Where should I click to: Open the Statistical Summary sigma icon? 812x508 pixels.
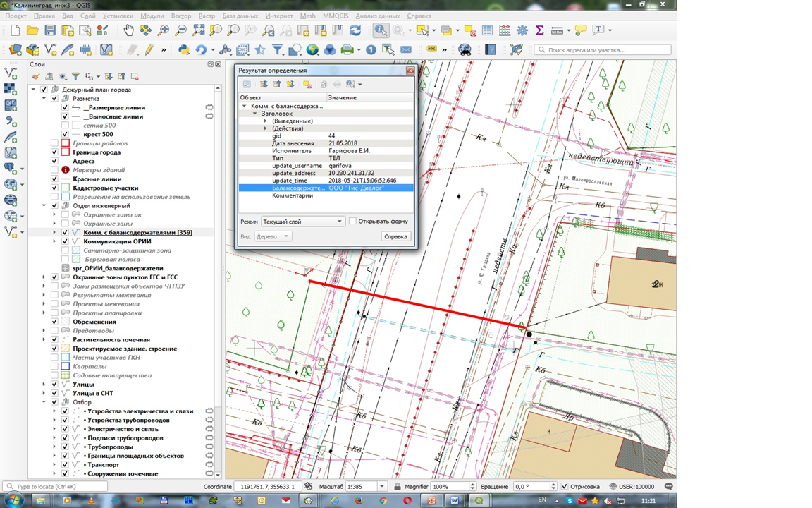point(539,30)
